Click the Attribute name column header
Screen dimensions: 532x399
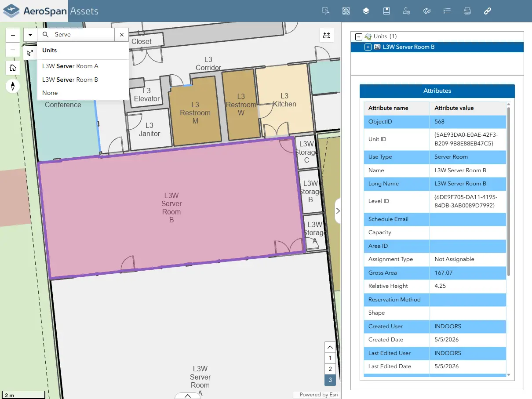point(397,108)
